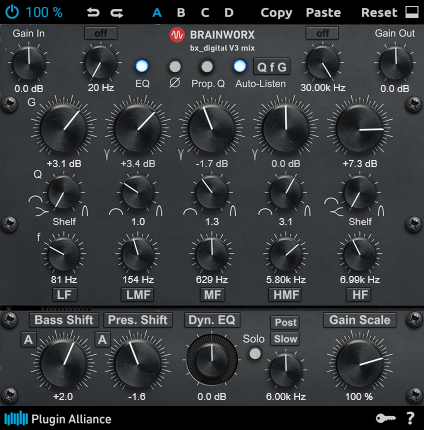This screenshot has height=430, width=424.
Task: Click the Dyn. EQ threshold knob at 0.0 dB
Action: (212, 361)
